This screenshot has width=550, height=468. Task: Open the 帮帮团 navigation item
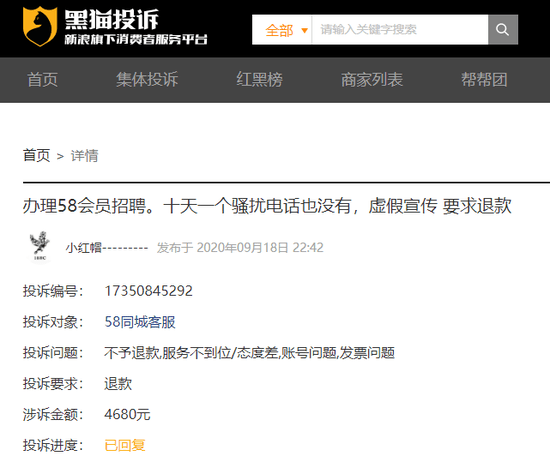point(484,80)
